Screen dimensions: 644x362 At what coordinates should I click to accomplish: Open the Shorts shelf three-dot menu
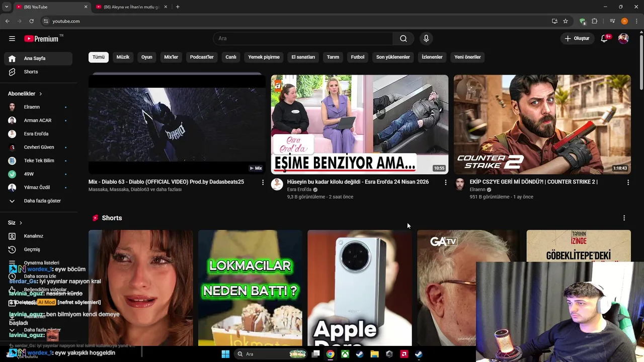click(624, 218)
